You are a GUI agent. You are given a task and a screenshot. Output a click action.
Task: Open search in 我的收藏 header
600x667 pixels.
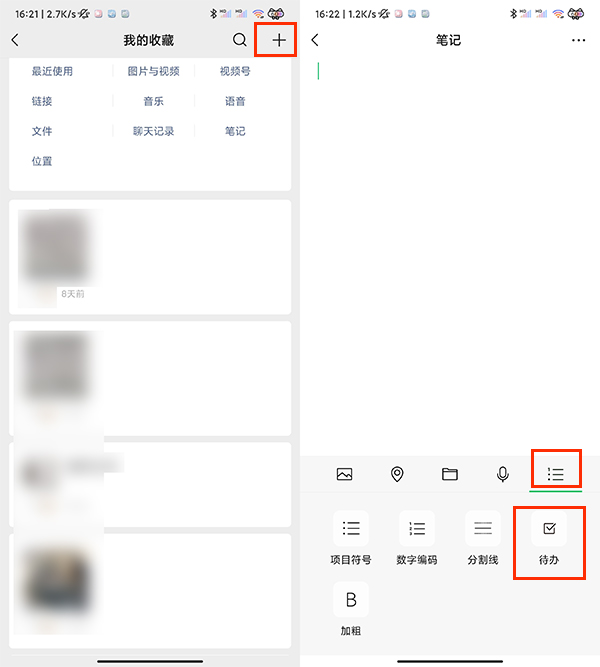pos(240,40)
